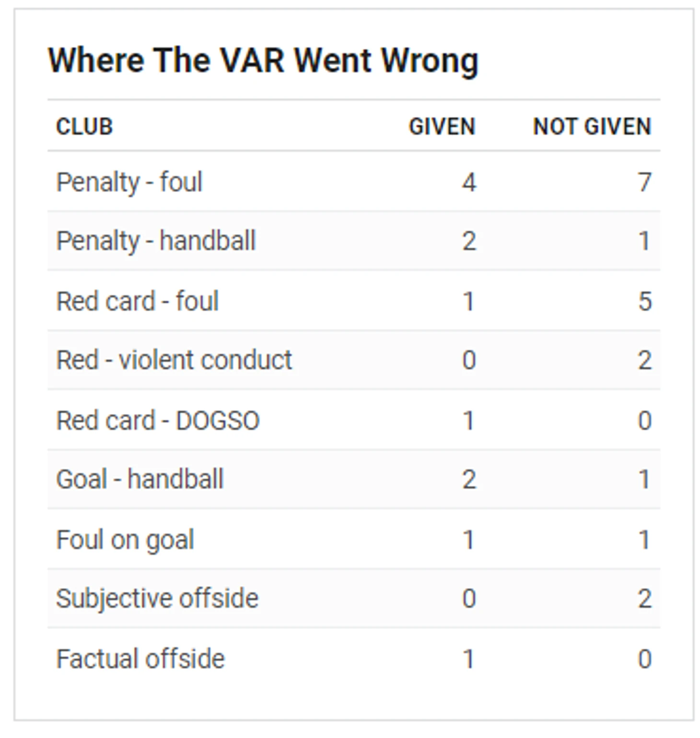This screenshot has height=738, width=700.
Task: Click the Given value 4 for Penalty - foul
Action: pos(469,183)
